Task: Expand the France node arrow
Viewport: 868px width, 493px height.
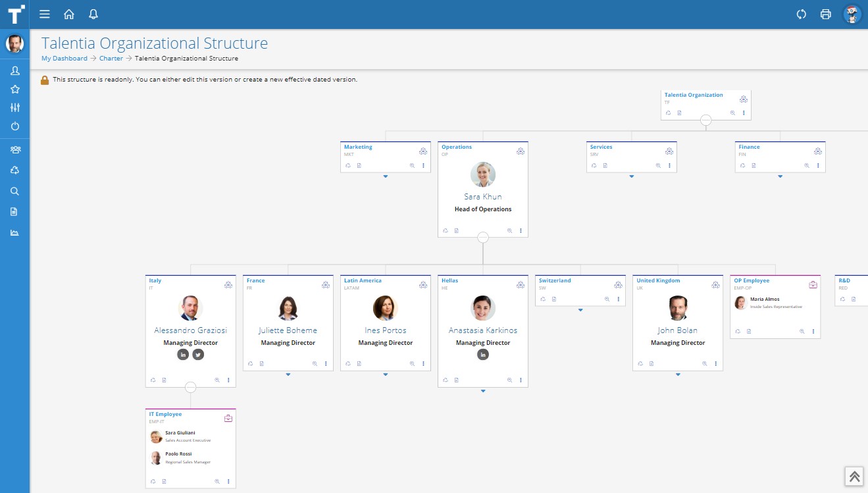Action: pos(288,375)
